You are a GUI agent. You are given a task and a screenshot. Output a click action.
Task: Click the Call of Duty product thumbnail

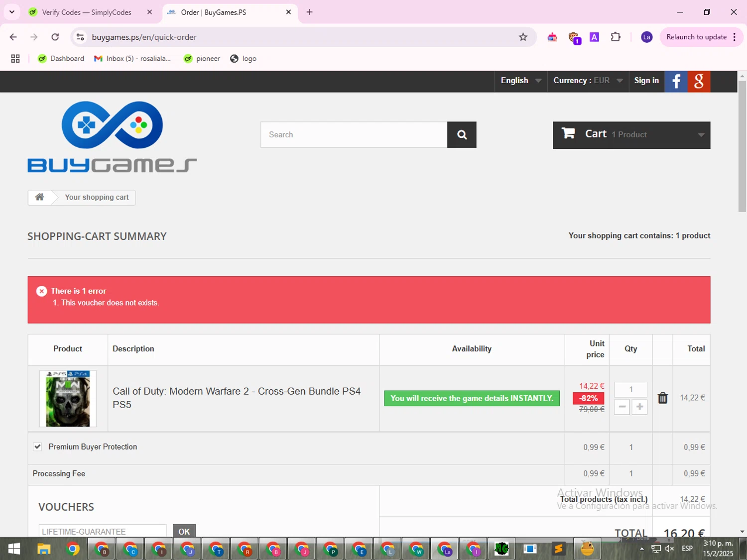(x=68, y=398)
